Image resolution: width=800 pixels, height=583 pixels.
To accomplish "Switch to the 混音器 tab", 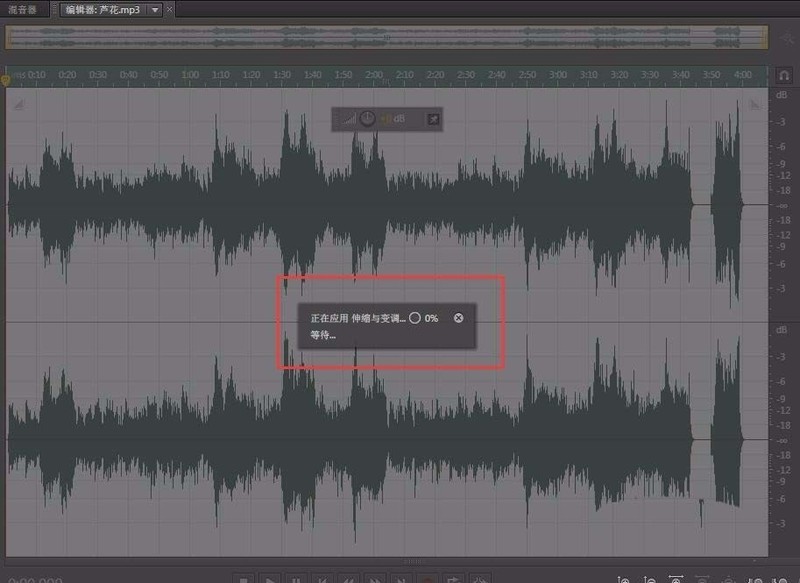I will (22, 10).
